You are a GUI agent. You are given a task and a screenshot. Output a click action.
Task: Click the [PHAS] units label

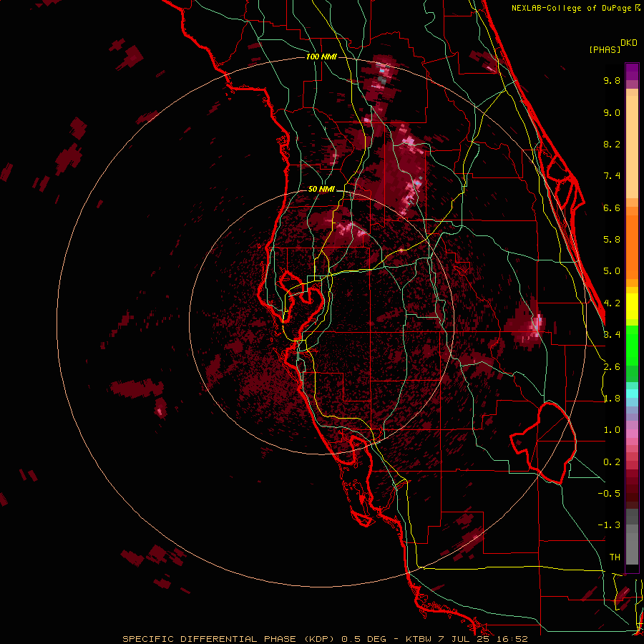[605, 49]
